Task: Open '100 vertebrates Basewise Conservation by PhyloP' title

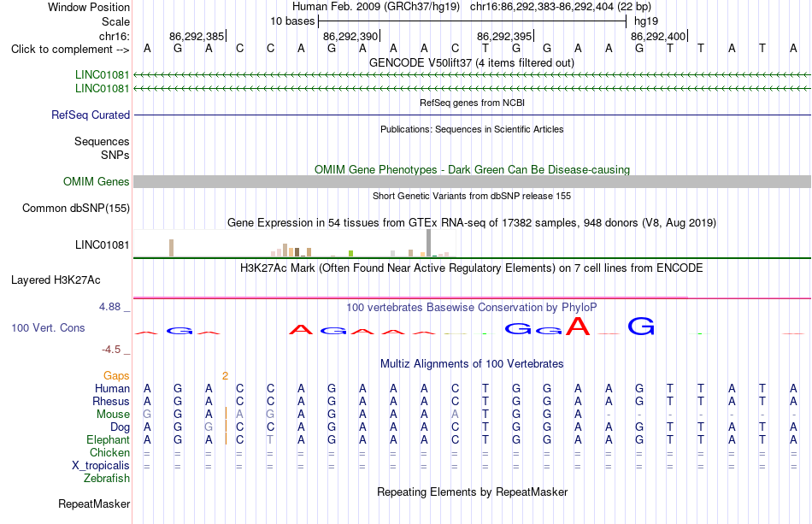Action: click(472, 307)
